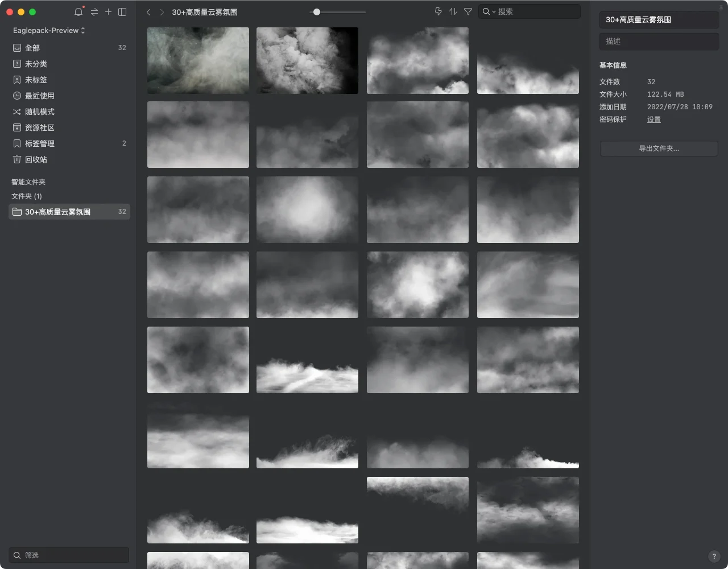
Task: Click the 122.54 MB file size value
Action: tap(665, 94)
